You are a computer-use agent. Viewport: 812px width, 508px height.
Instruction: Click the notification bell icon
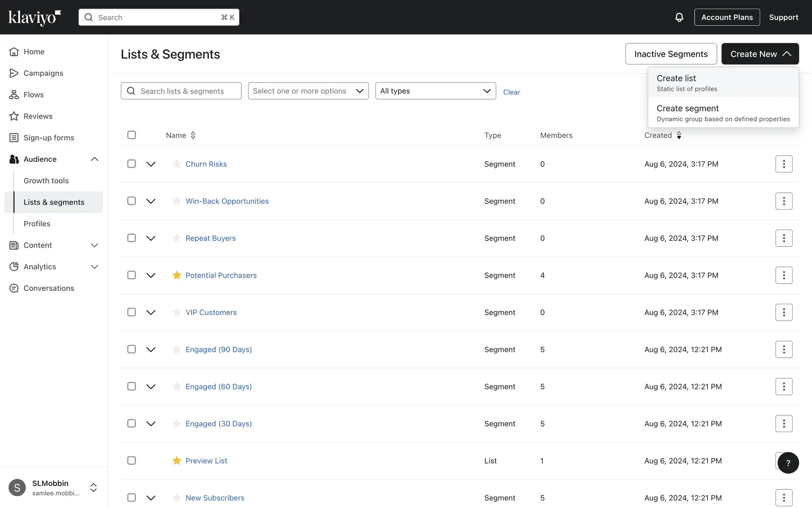pyautogui.click(x=679, y=17)
